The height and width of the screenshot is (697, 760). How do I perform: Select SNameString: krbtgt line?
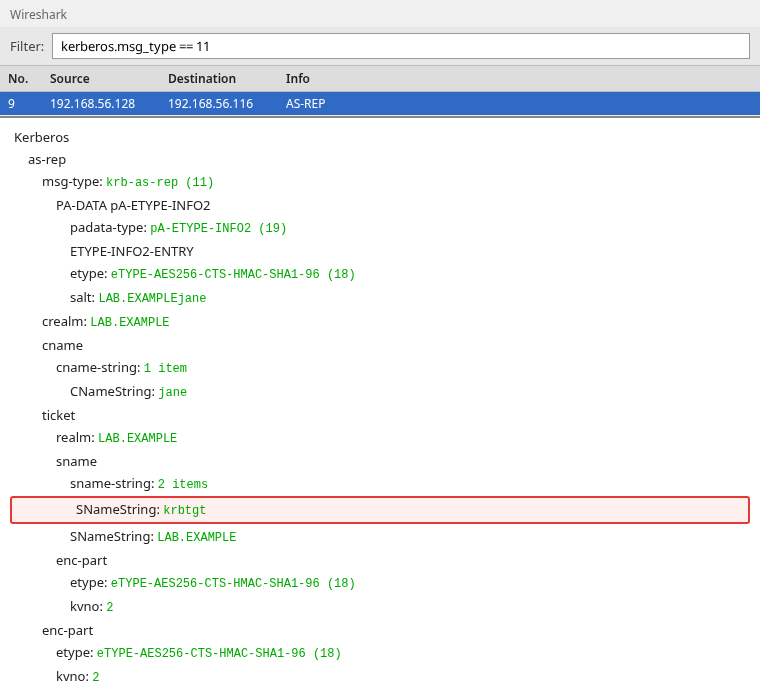tap(380, 510)
